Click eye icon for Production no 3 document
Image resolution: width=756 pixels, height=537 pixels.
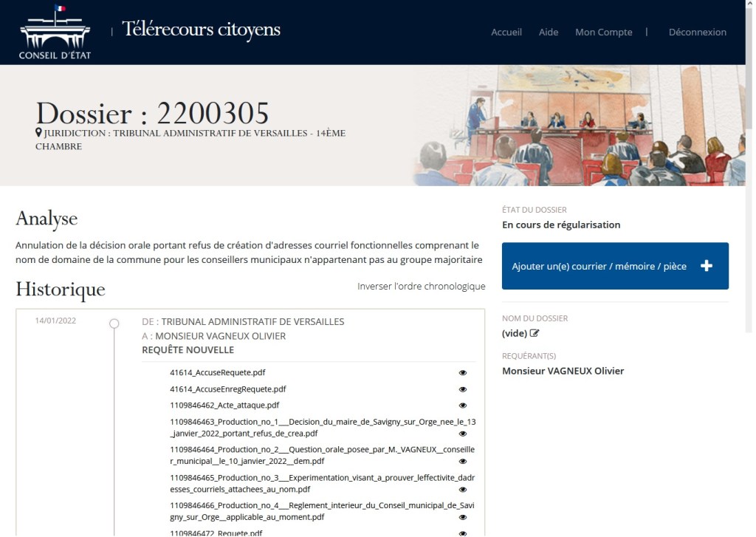(463, 490)
